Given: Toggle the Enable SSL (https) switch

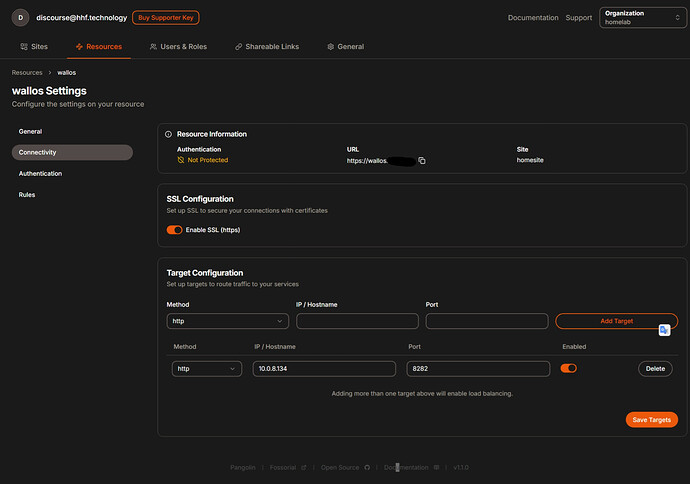Looking at the screenshot, I should 174,230.
